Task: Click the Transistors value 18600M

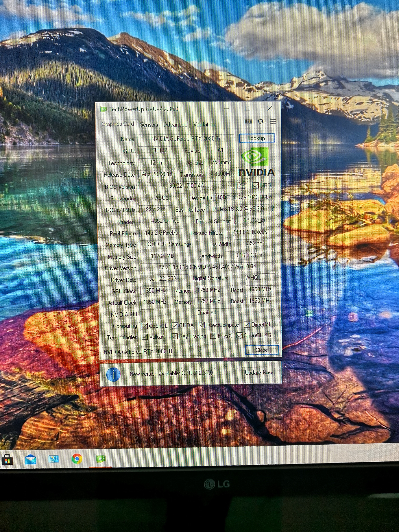Action: click(221, 174)
